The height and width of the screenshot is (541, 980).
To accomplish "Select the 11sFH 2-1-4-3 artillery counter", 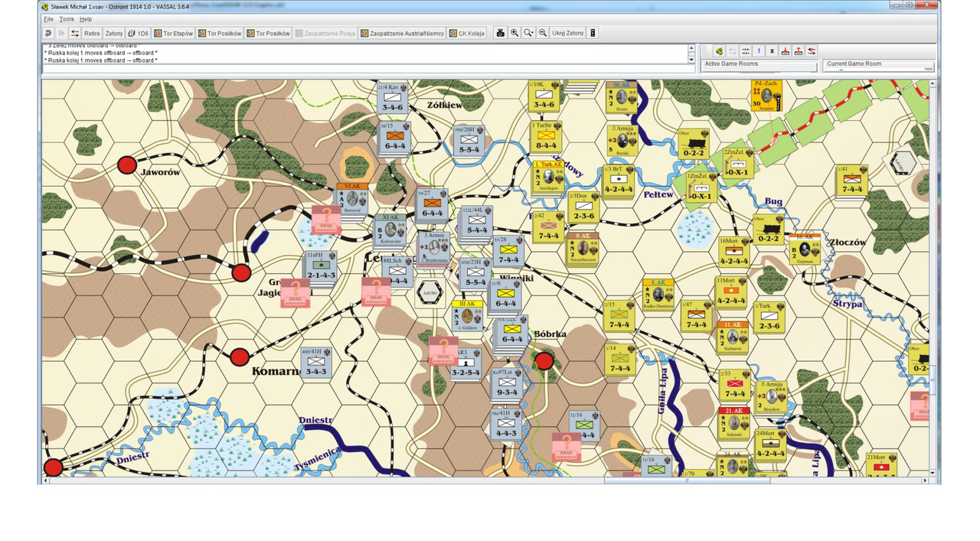I will tap(319, 266).
